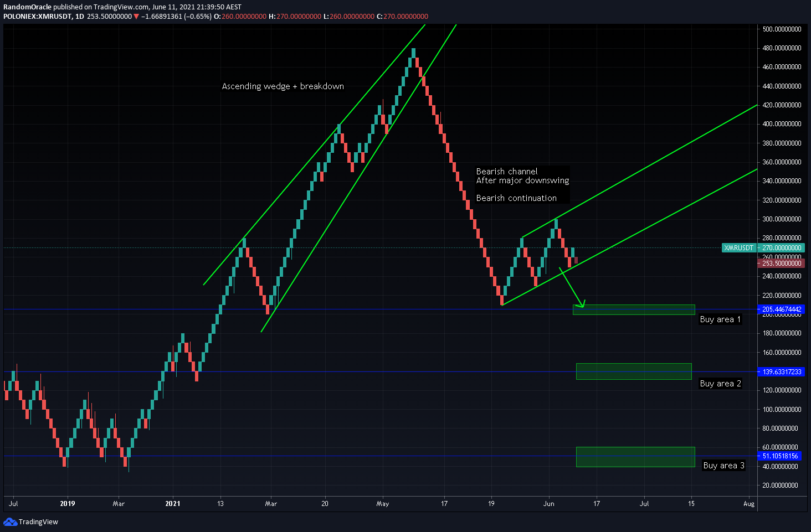The image size is (811, 532).
Task: Click the 'Buy area 3' label
Action: click(723, 466)
